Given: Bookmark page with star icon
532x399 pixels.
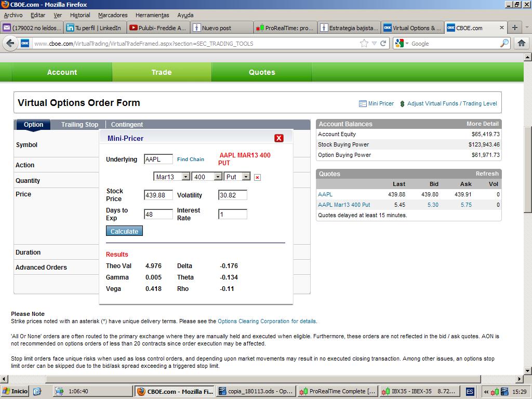Looking at the screenshot, I should coord(364,44).
